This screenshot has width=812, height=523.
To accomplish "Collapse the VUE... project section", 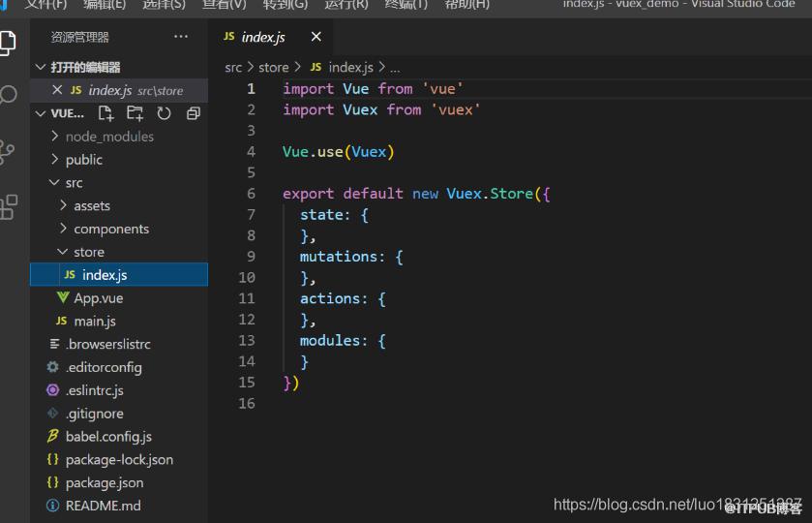I will [x=41, y=113].
